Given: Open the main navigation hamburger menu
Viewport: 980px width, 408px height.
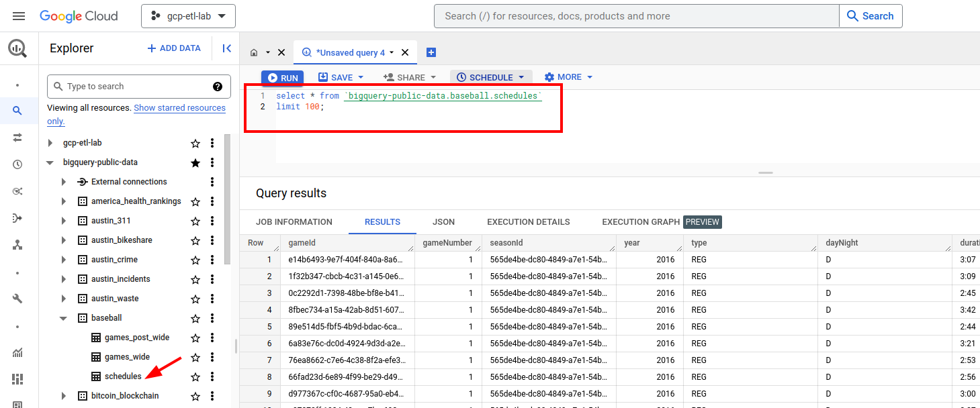Looking at the screenshot, I should [19, 16].
